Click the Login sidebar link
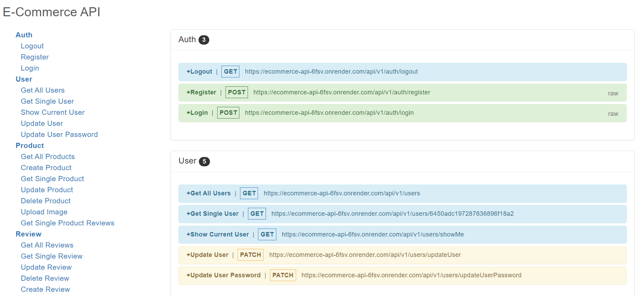 tap(30, 68)
